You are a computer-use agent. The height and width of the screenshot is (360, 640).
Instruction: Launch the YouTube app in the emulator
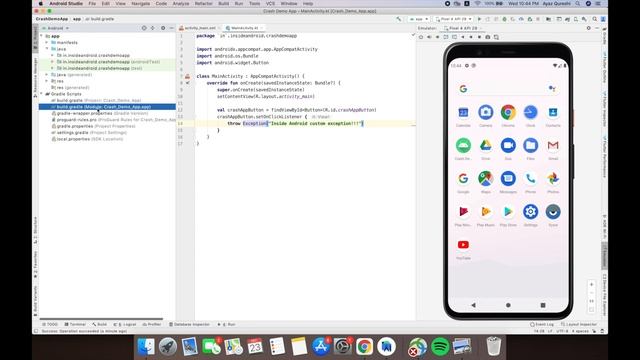point(463,245)
